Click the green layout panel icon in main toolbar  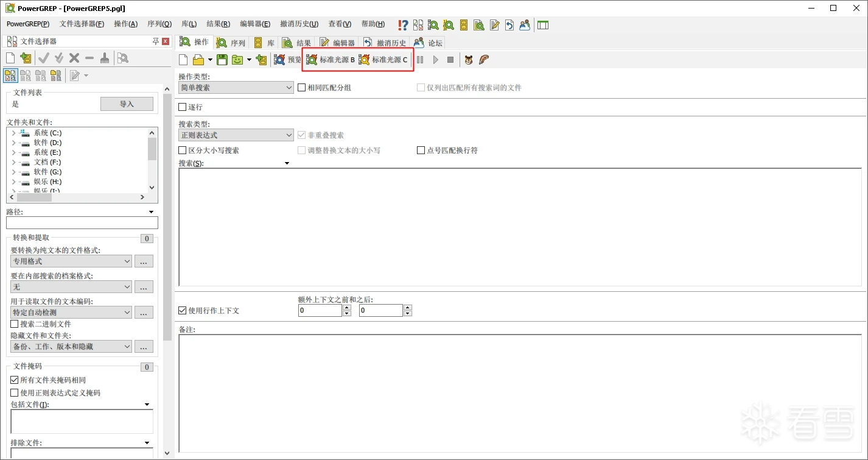coord(543,25)
